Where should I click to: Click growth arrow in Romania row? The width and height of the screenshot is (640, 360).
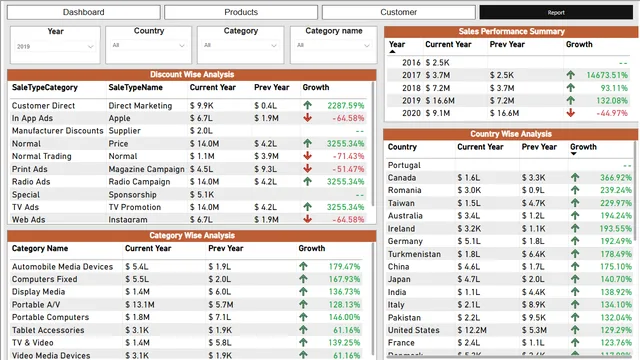click(x=575, y=190)
